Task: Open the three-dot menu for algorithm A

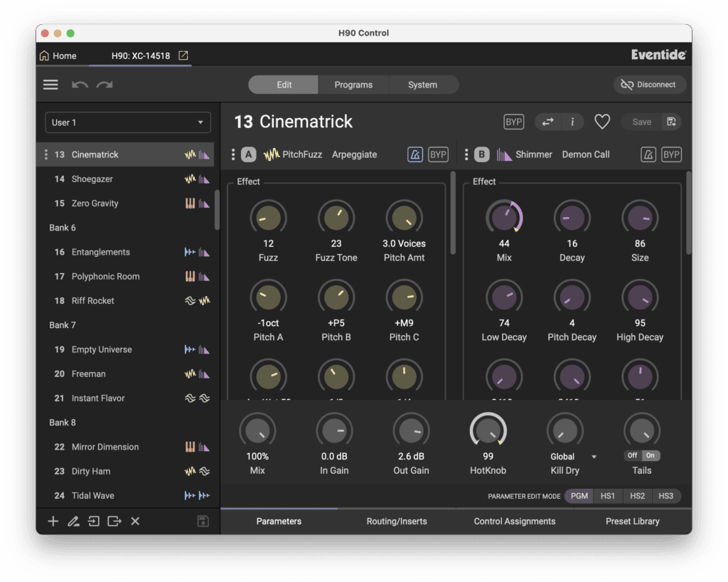Action: click(x=232, y=154)
